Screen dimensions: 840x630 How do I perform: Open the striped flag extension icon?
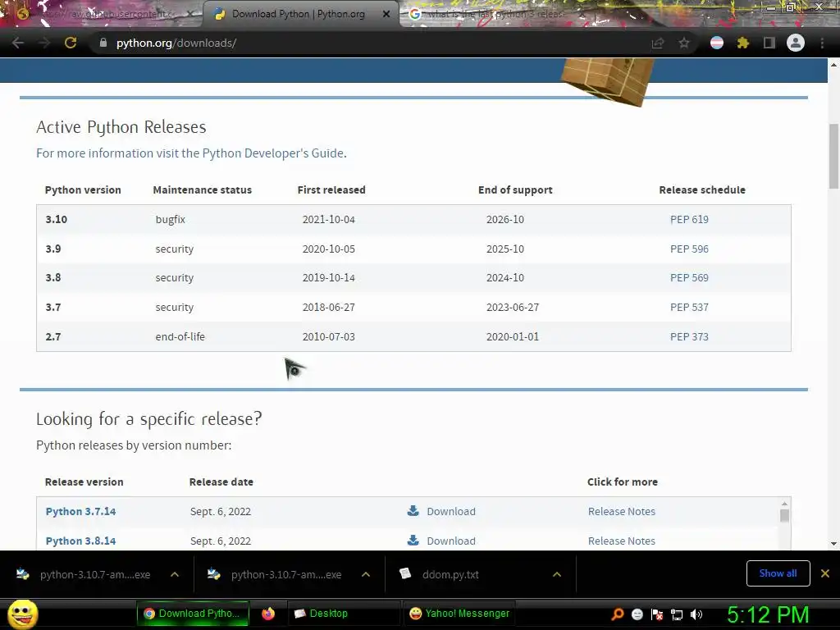[717, 43]
